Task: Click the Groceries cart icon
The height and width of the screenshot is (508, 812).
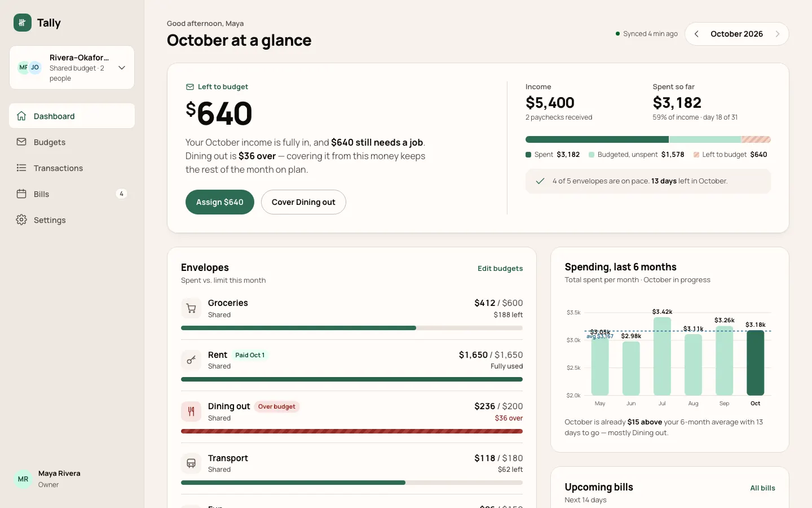Action: click(x=191, y=308)
